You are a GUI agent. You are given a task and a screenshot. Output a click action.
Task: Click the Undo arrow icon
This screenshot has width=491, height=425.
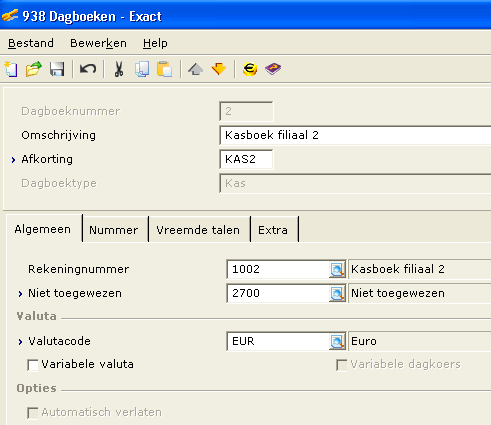tap(88, 69)
